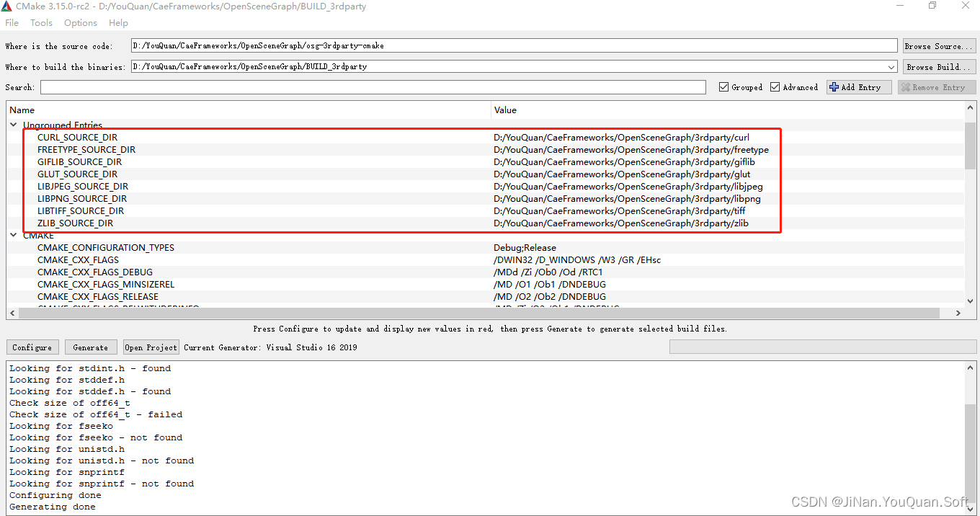Select the LIBTIFF_SOURCE_DIR entry
The image size is (980, 516).
click(81, 211)
